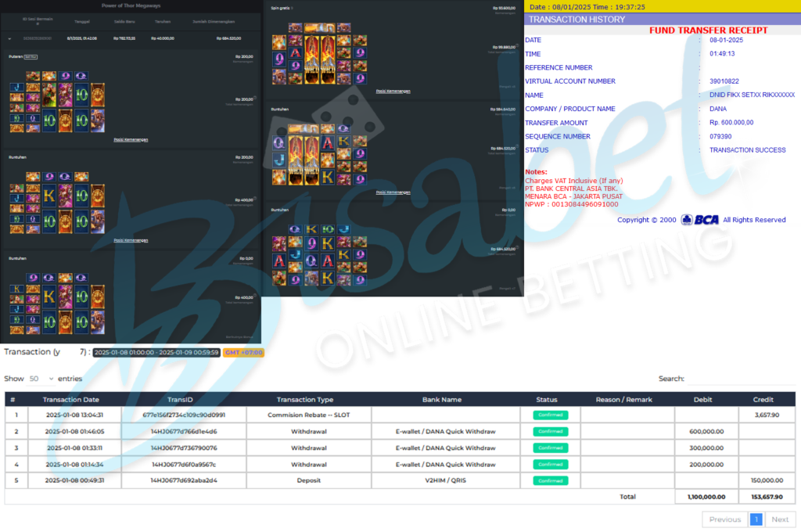The width and height of the screenshot is (801, 532).
Task: Click the V2HIM / QRIS bank cell
Action: (445, 480)
